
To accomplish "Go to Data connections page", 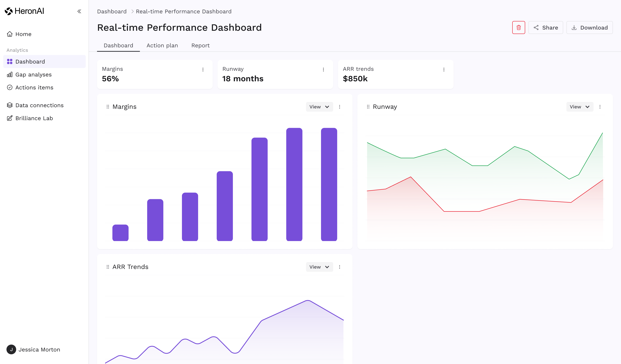I will pyautogui.click(x=39, y=106).
